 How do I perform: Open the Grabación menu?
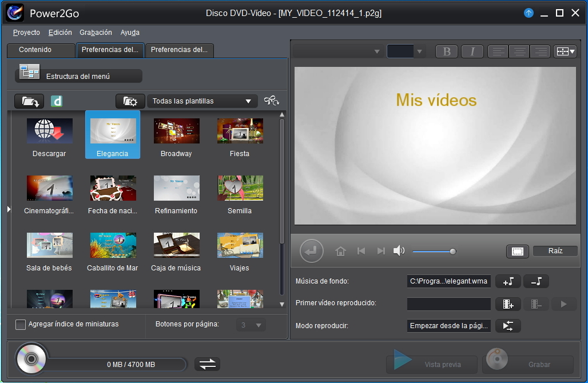point(96,33)
